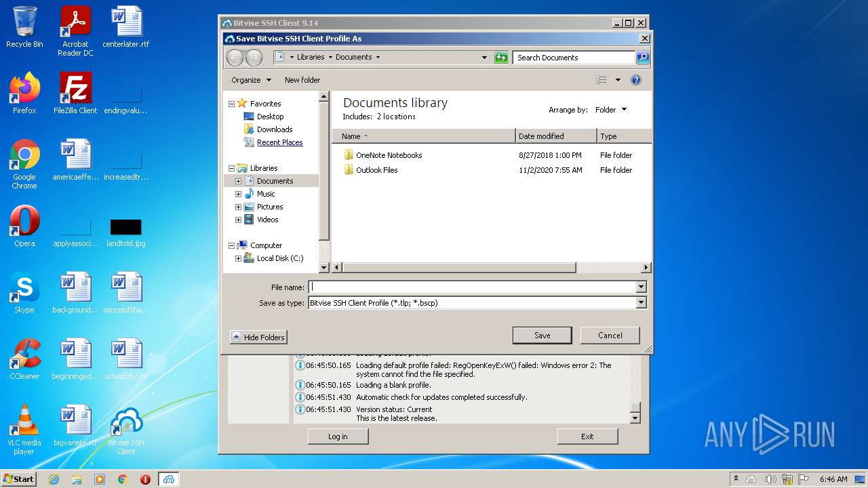868x488 pixels.
Task: Click the horizontal scrollbar in file list
Action: tap(458, 268)
